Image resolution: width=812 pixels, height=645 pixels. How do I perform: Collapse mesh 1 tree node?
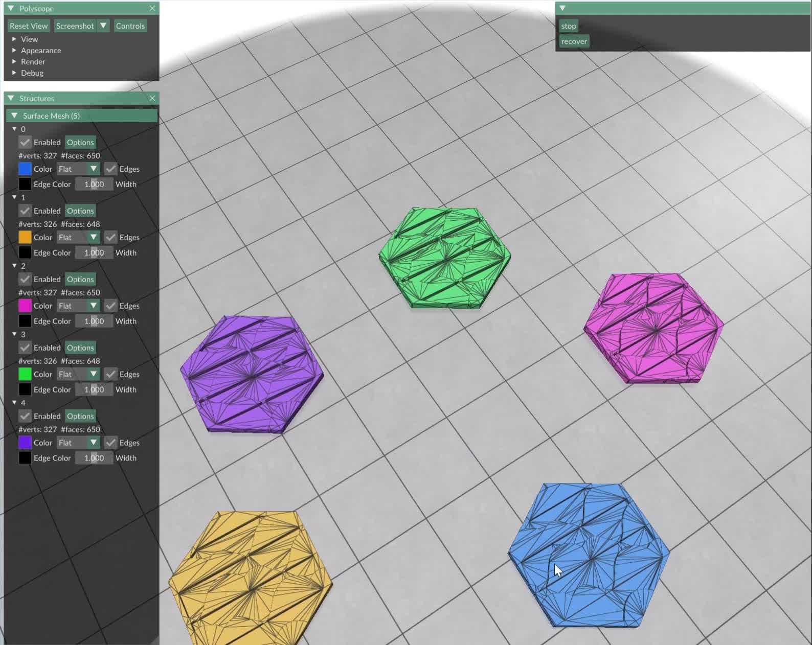click(x=14, y=197)
